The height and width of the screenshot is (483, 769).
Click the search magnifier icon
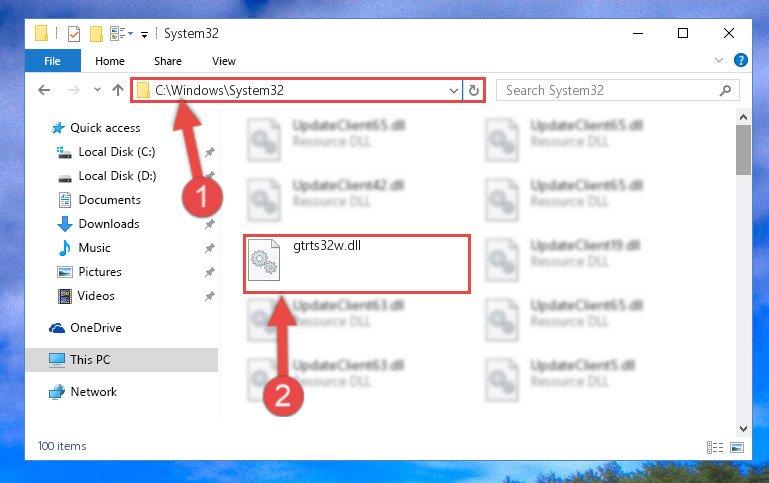coord(725,90)
